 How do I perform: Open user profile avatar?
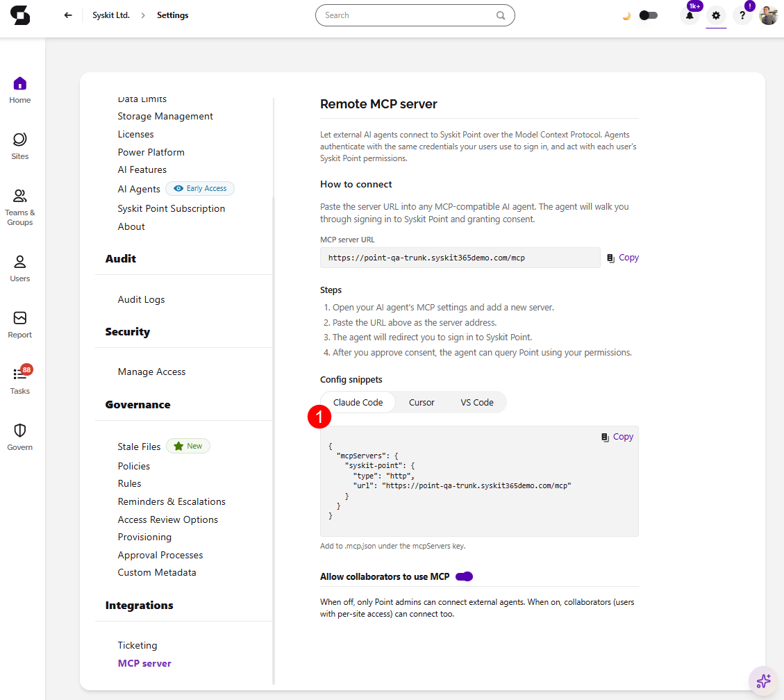(x=768, y=15)
